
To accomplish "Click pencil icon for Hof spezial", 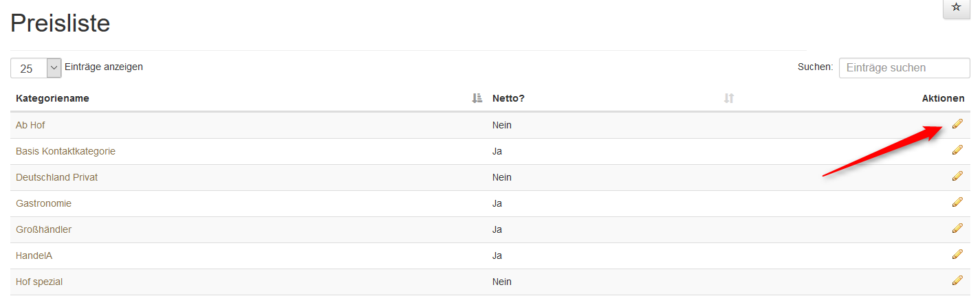I will coord(957,280).
